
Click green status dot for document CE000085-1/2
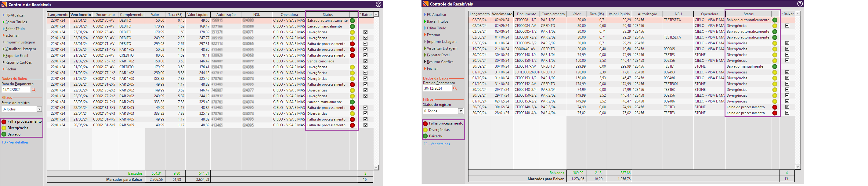(775, 32)
